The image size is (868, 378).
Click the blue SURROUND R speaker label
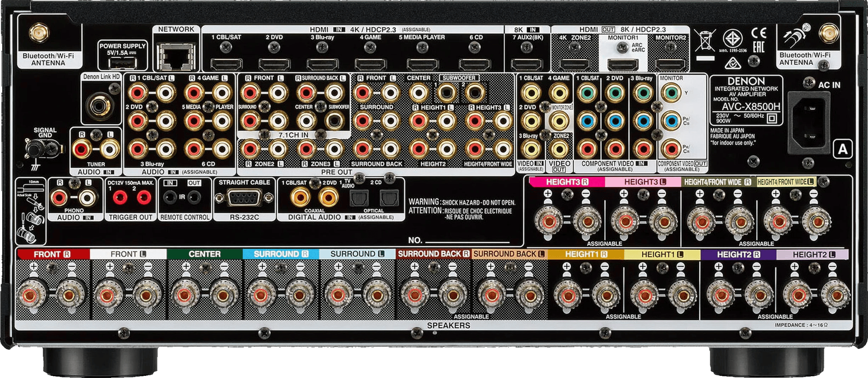[281, 254]
